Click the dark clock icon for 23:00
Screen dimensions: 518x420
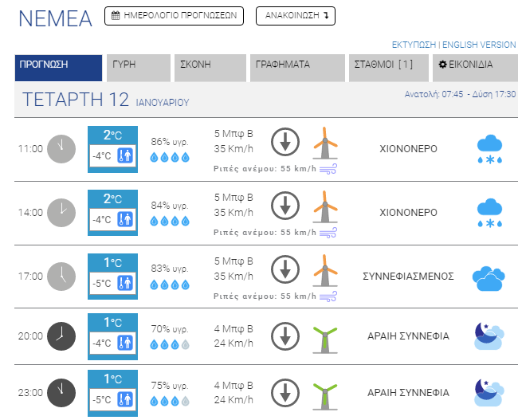click(60, 393)
